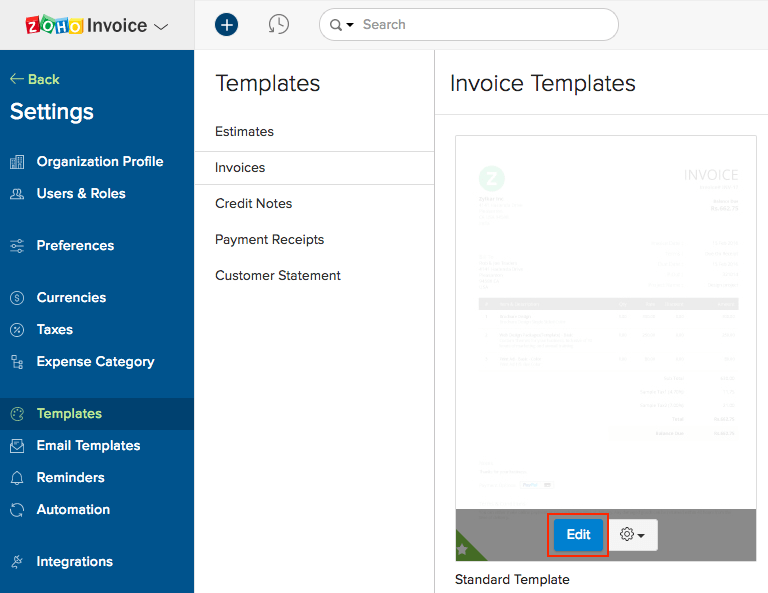Open Expense Category settings

click(97, 361)
